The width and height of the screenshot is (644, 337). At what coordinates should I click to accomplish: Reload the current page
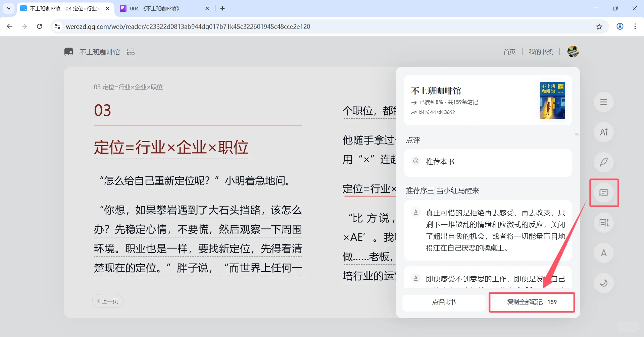coord(39,26)
